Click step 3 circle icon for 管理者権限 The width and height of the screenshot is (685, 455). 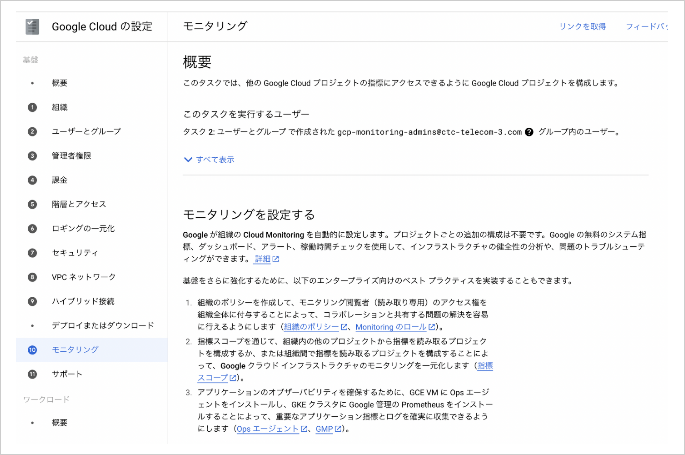pos(32,156)
